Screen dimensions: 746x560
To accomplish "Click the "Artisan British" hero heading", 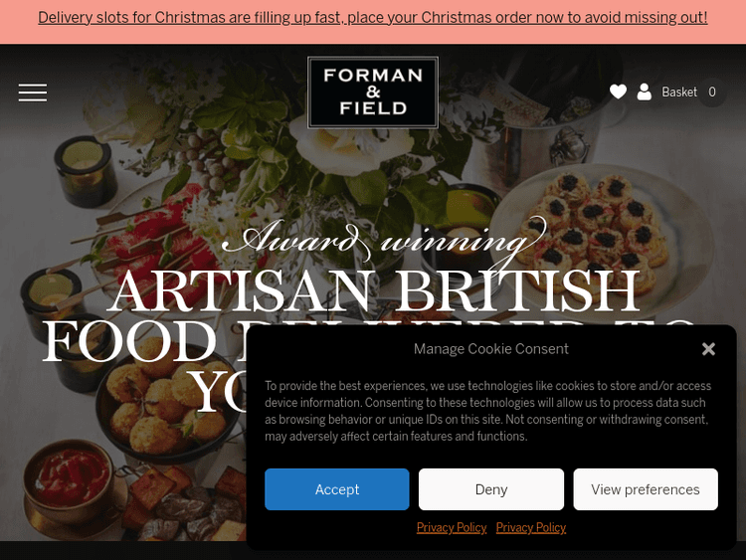I will click(x=373, y=290).
